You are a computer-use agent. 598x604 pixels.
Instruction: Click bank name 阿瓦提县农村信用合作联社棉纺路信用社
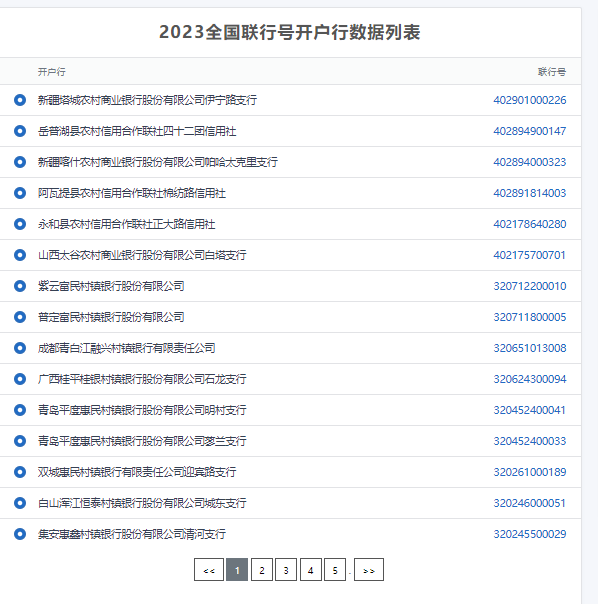[x=132, y=193]
